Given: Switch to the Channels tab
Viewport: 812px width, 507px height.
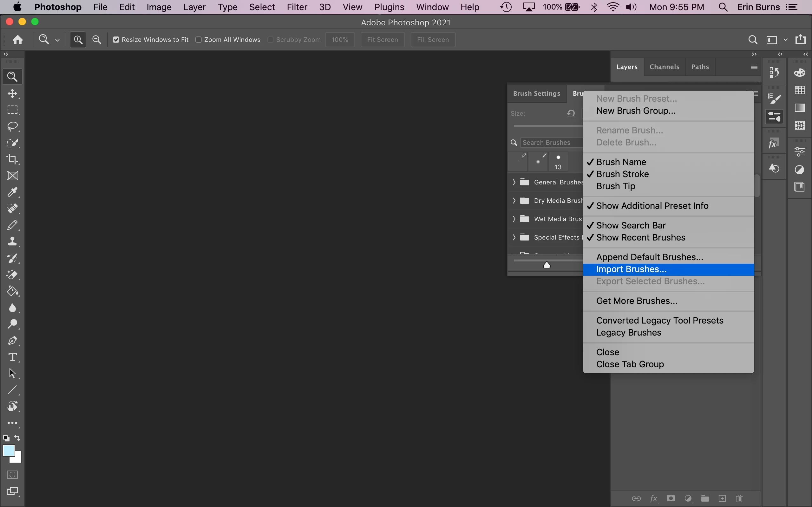Looking at the screenshot, I should point(664,67).
